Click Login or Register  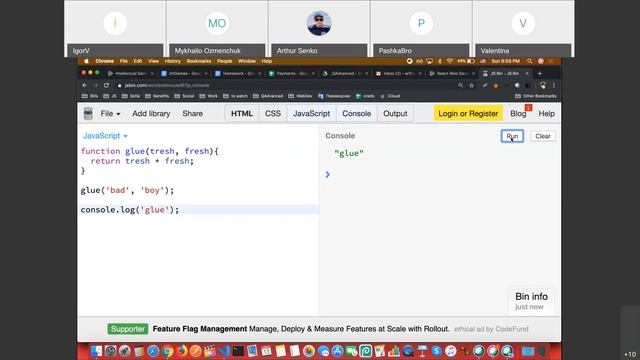(x=468, y=113)
